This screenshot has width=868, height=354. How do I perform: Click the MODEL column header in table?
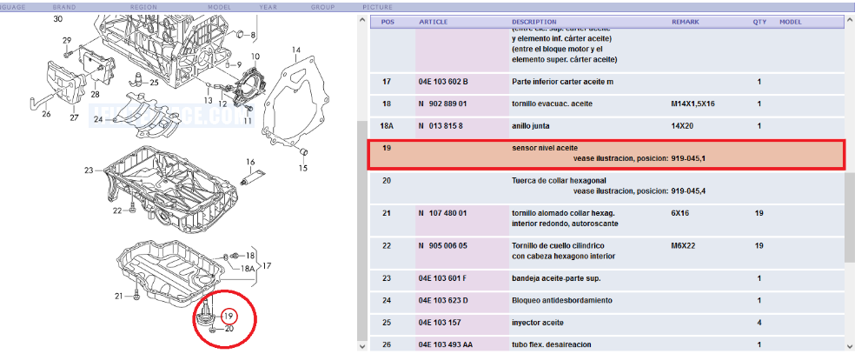point(791,22)
